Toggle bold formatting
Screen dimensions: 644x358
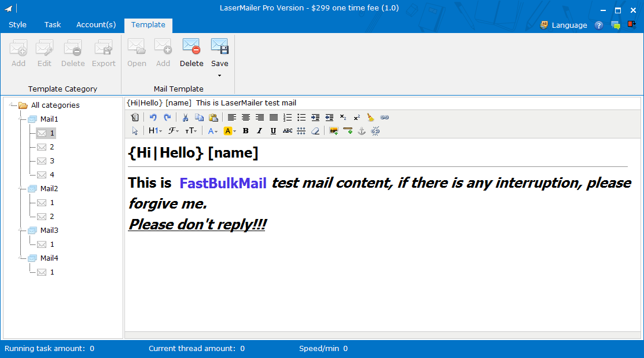[245, 131]
